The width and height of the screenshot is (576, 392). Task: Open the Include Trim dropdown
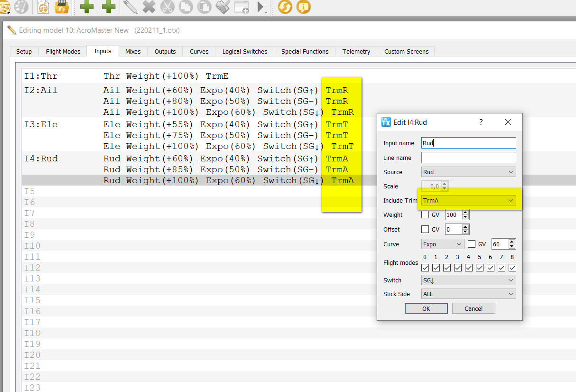click(x=468, y=201)
